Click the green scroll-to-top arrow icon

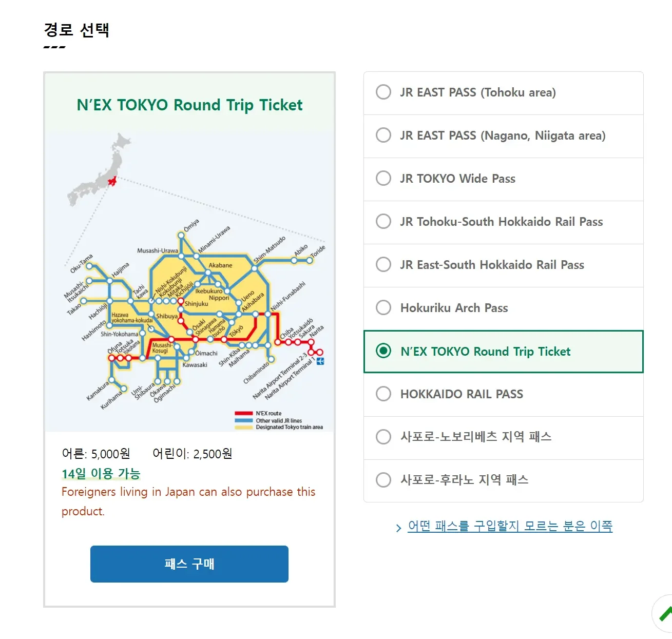point(665,614)
